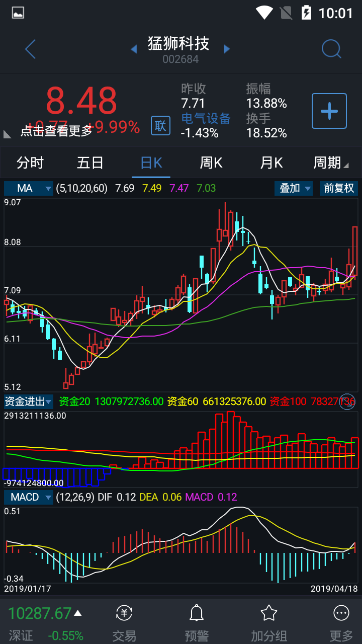Tap the MA20 value 7.47

click(179, 188)
